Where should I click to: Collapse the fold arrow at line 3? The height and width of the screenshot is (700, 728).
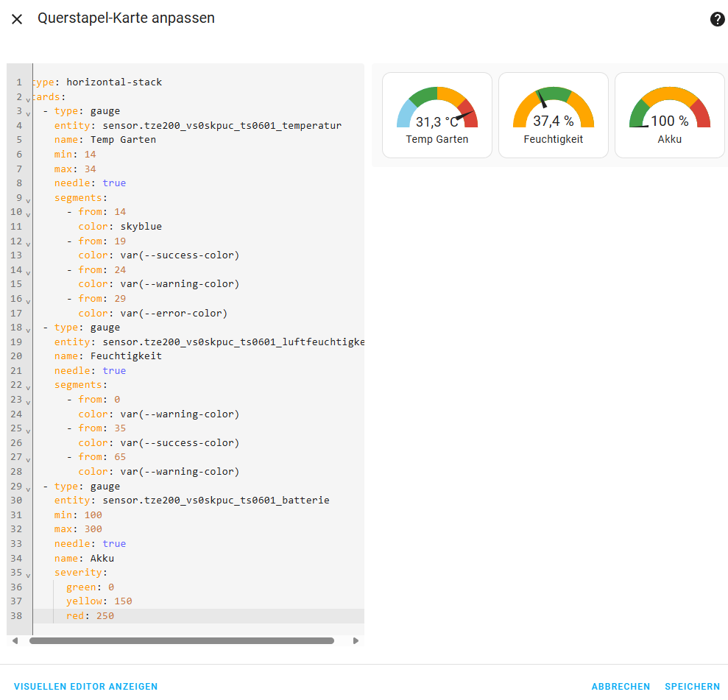pyautogui.click(x=28, y=113)
